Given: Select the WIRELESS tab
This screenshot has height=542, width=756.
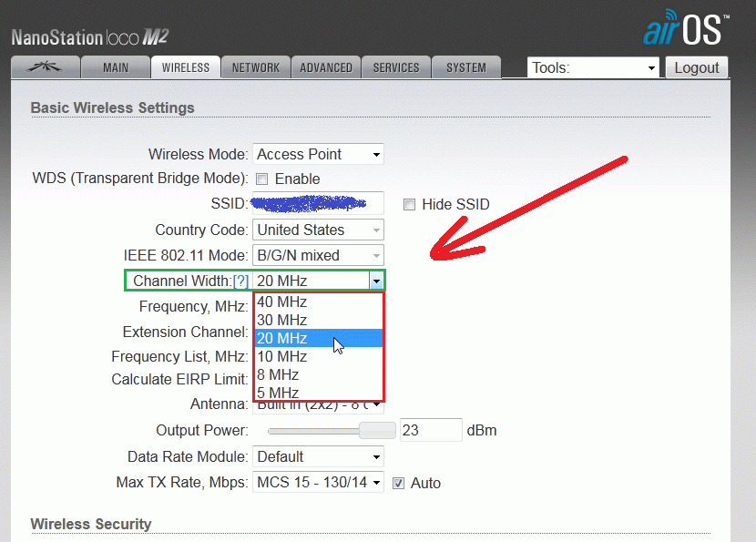Looking at the screenshot, I should click(186, 67).
